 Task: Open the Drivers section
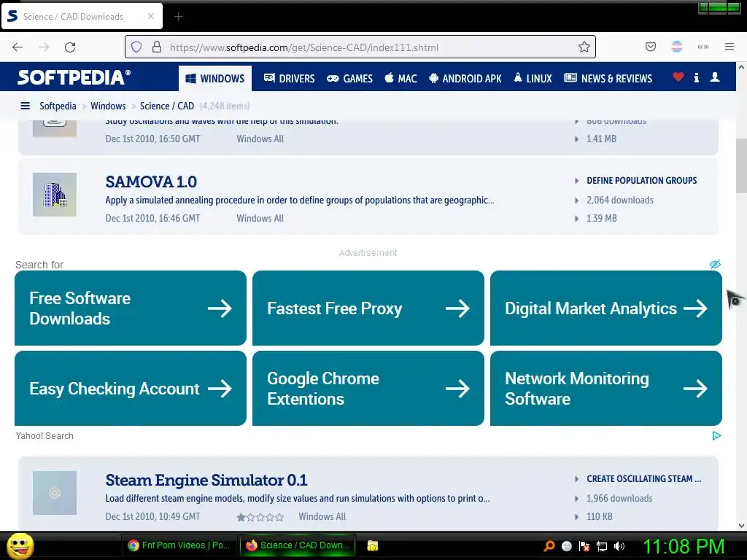(289, 79)
